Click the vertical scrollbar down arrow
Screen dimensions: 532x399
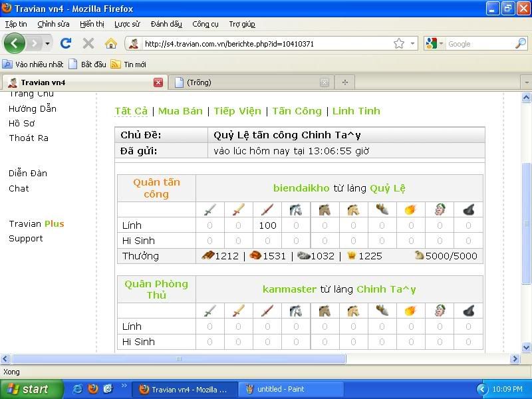tap(526, 347)
